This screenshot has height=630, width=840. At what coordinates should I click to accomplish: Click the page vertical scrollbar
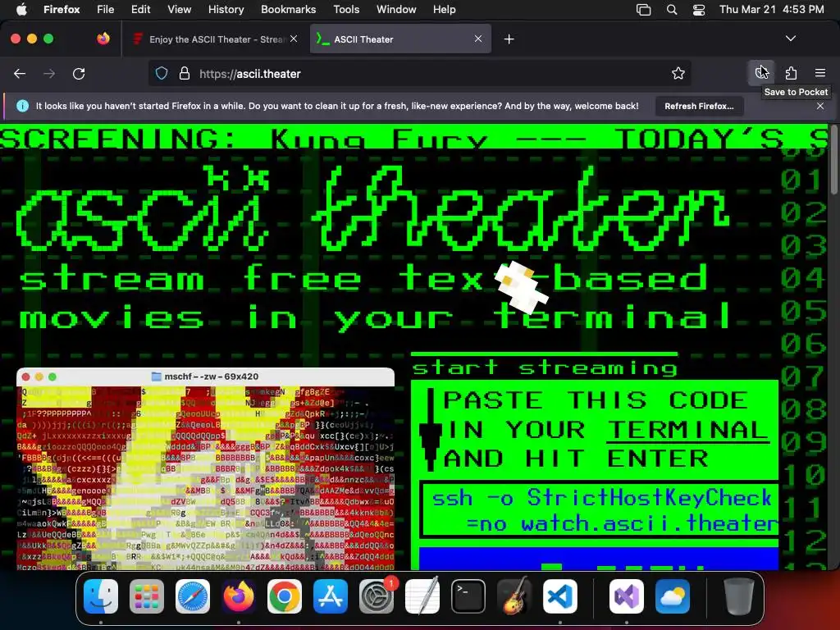[833, 160]
